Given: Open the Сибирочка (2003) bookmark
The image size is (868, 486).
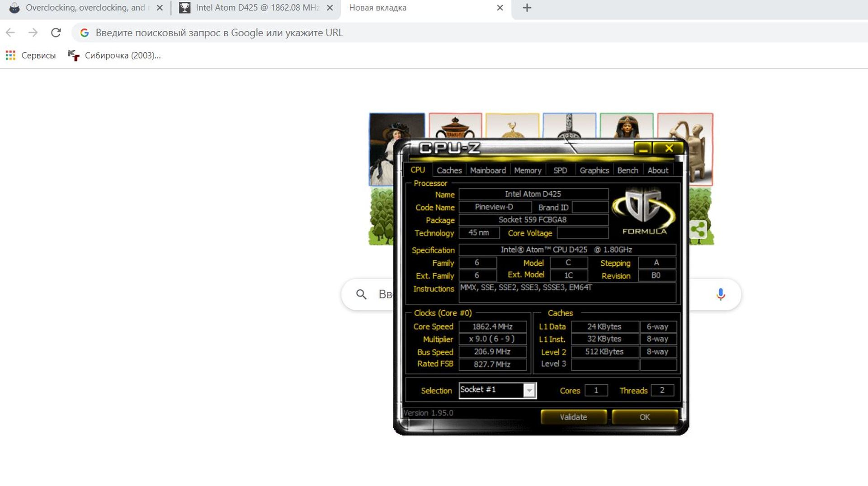Looking at the screenshot, I should point(114,55).
